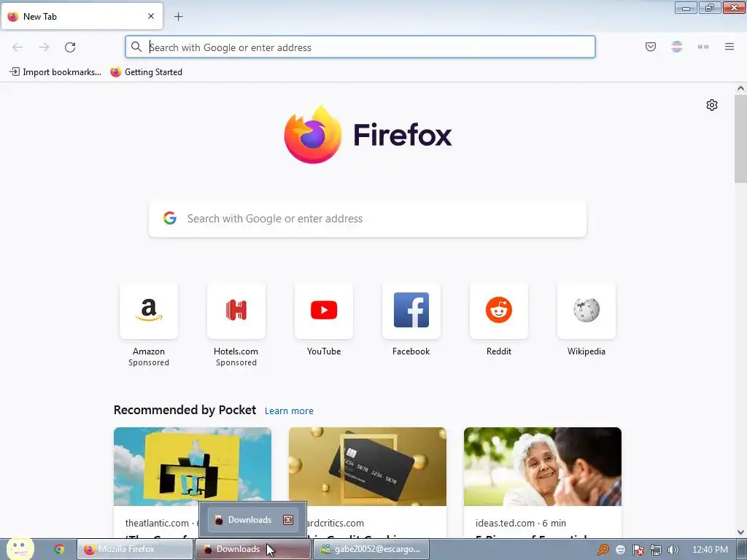
Task: Go forward to the next page
Action: click(44, 47)
